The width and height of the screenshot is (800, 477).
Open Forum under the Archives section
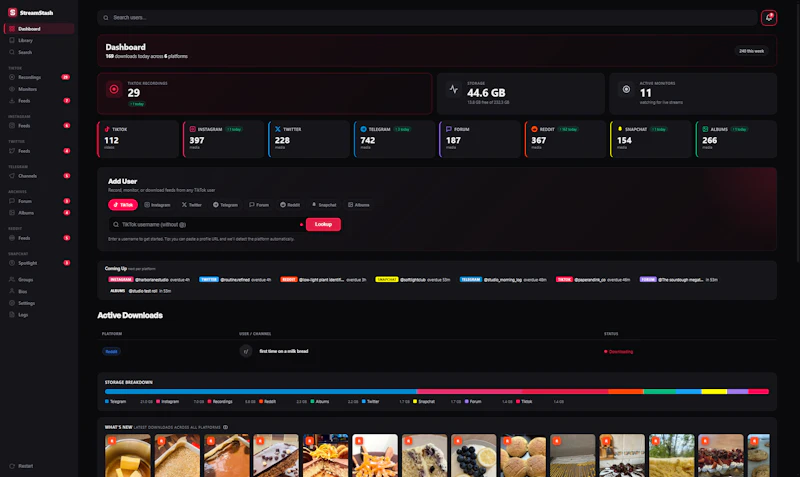click(x=39, y=201)
